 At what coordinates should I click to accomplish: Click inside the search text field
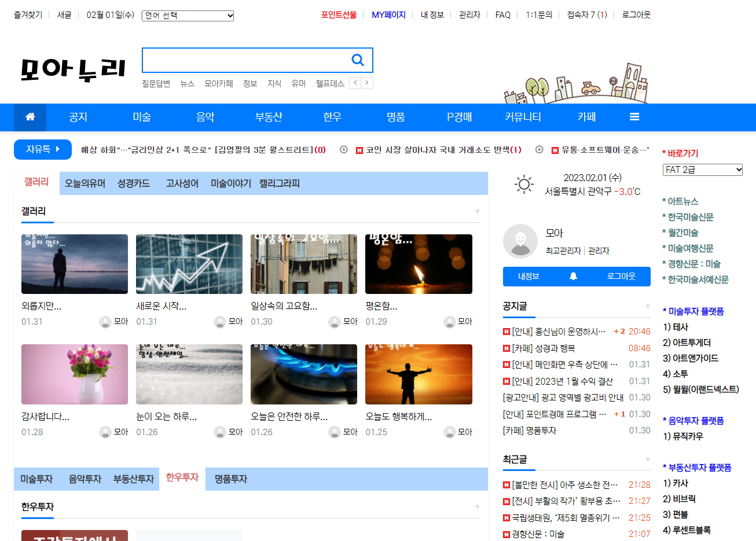click(243, 60)
